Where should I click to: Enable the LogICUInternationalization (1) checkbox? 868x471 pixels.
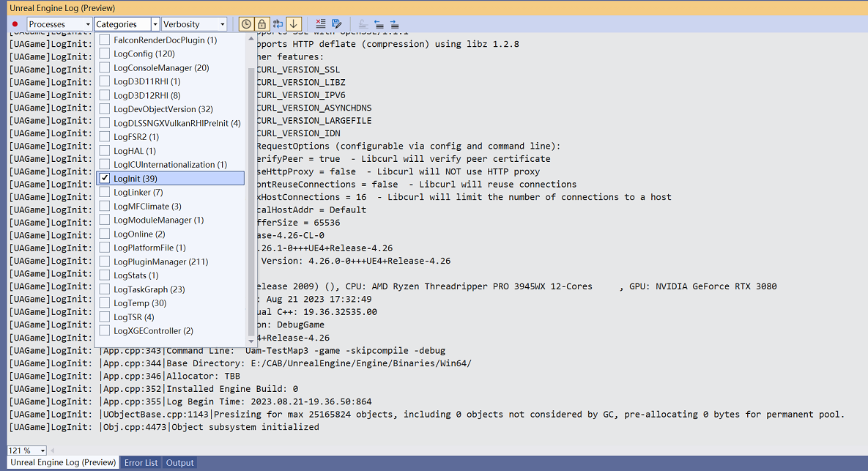pyautogui.click(x=105, y=164)
